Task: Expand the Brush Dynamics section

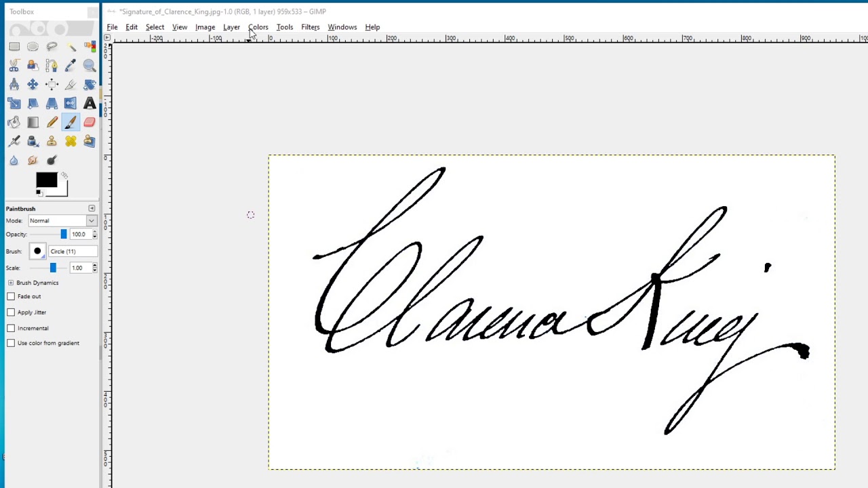Action: [x=11, y=283]
